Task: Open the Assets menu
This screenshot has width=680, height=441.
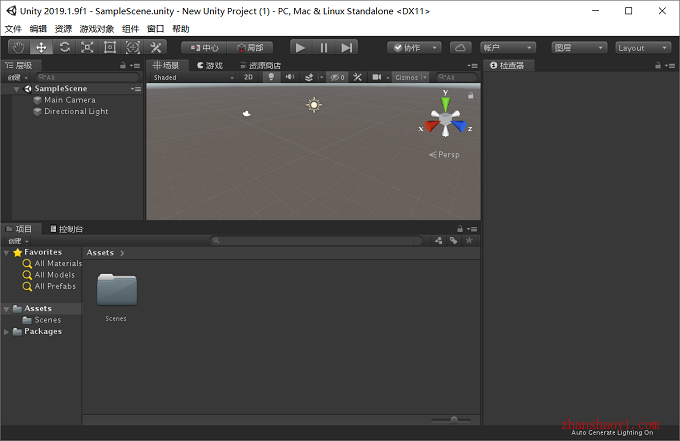Action: point(63,29)
